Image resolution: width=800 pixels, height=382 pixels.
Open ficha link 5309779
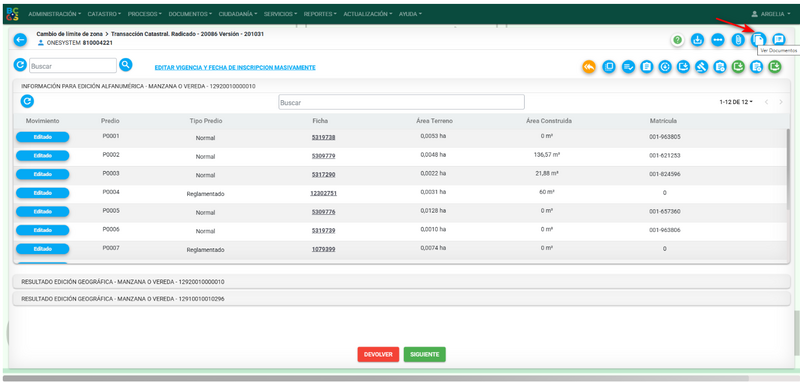click(323, 156)
